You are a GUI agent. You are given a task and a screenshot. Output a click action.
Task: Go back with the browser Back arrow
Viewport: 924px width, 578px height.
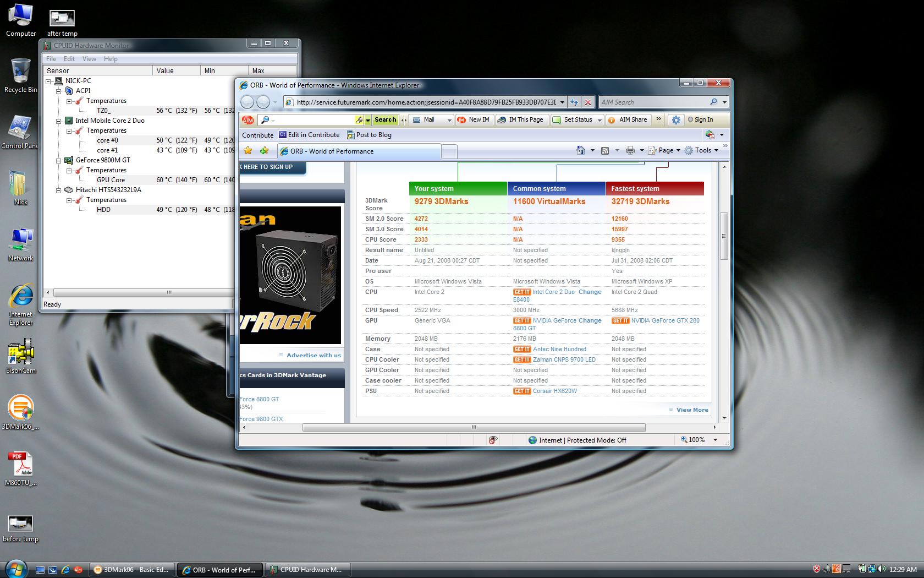pyautogui.click(x=248, y=102)
